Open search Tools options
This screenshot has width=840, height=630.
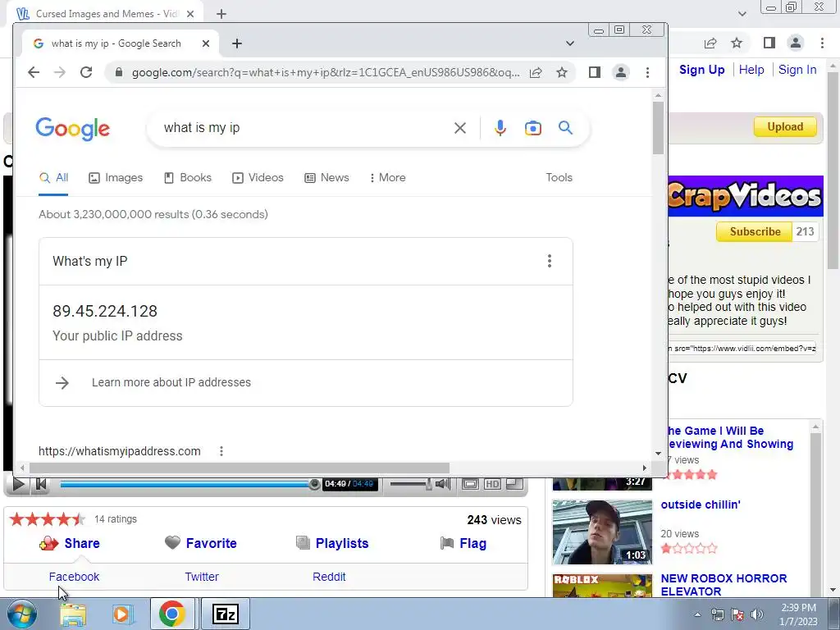click(559, 177)
